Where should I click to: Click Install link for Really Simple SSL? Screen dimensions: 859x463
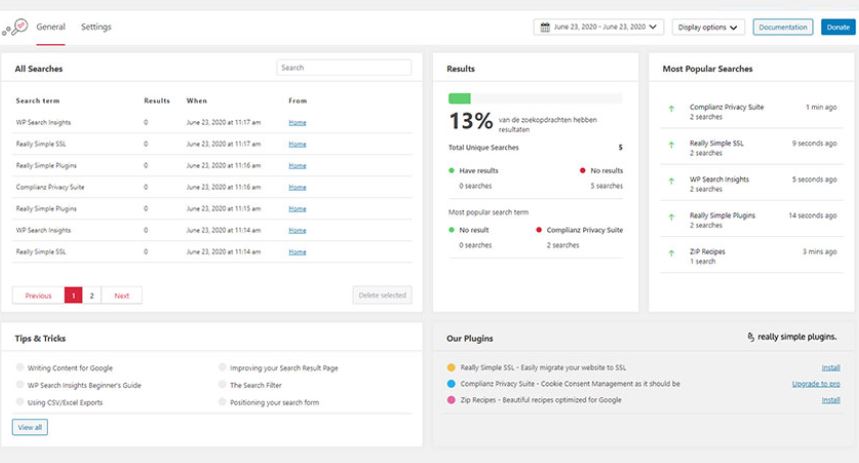click(x=831, y=368)
